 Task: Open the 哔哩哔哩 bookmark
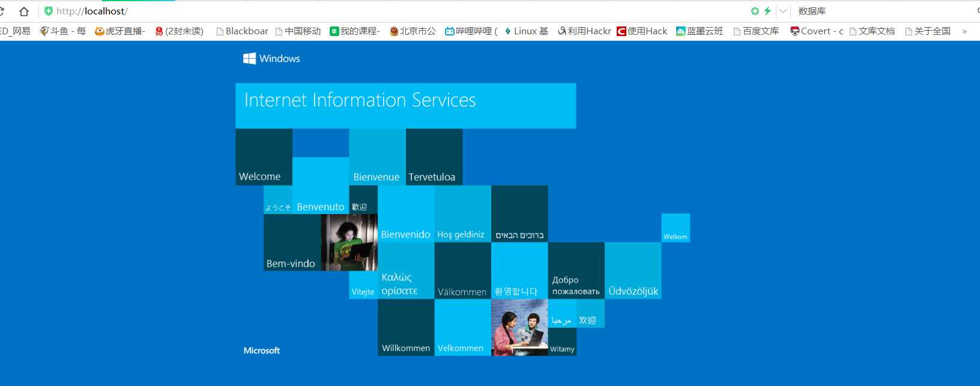471,31
